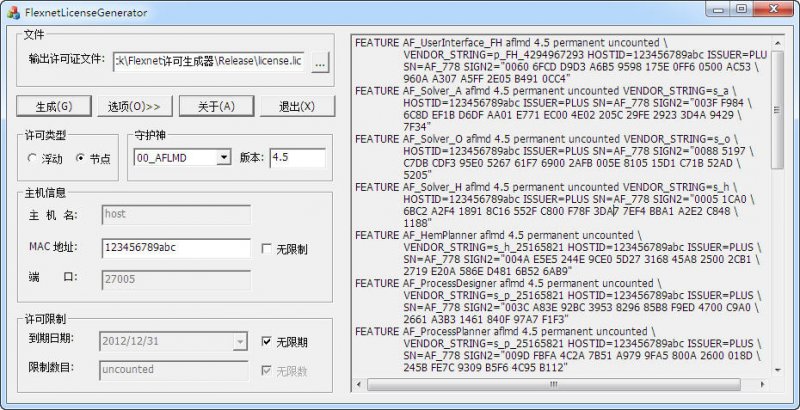
Task: Click the MAC 地址 field 123456789abc
Action: click(176, 248)
